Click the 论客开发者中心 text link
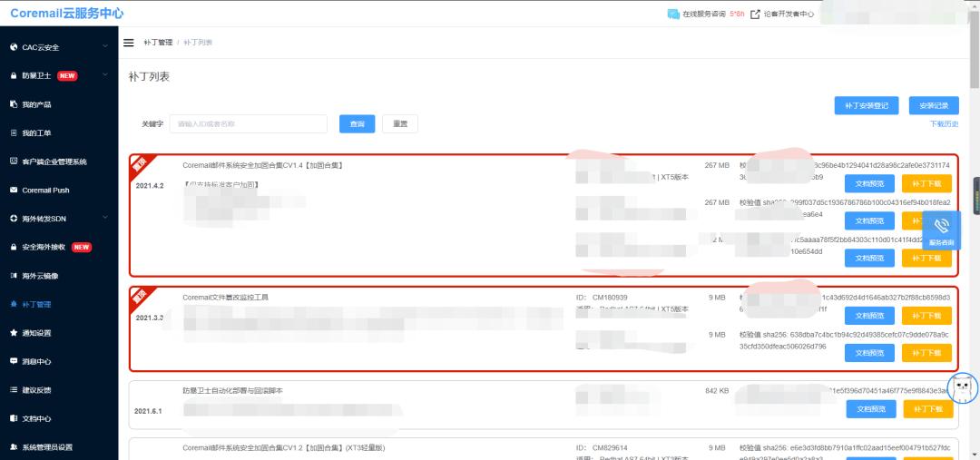 click(789, 14)
